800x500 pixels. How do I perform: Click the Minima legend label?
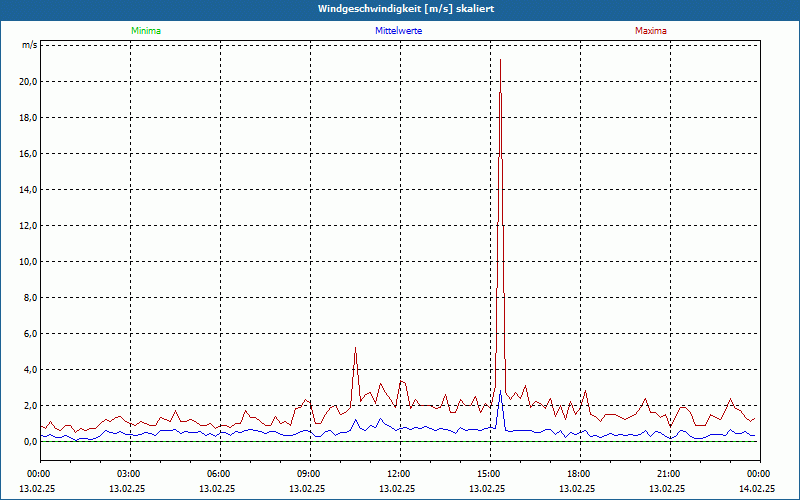146,31
